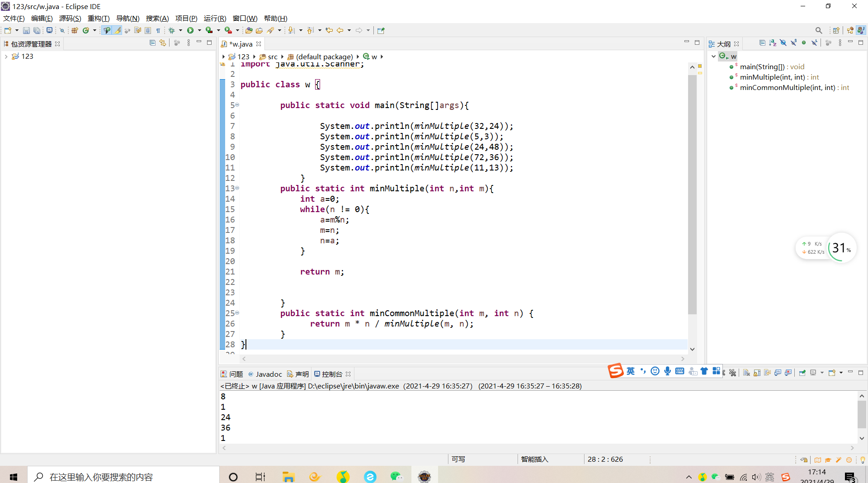Screen dimensions: 868x483
Task: Click the console Word Wrap icon
Action: 767,373
